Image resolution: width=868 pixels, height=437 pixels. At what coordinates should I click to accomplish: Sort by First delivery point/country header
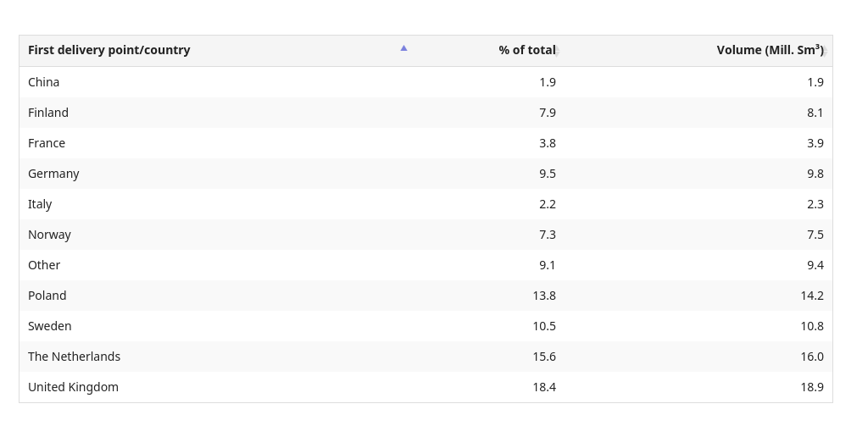109,50
